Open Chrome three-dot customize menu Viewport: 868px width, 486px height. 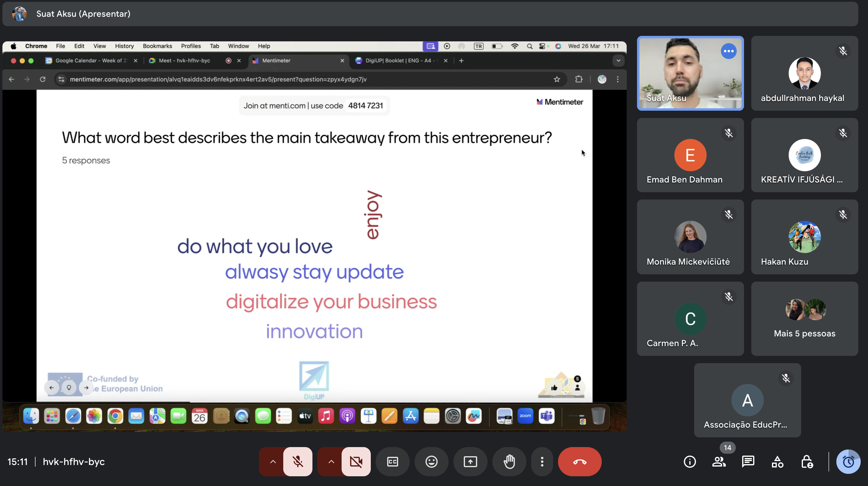[x=618, y=80]
